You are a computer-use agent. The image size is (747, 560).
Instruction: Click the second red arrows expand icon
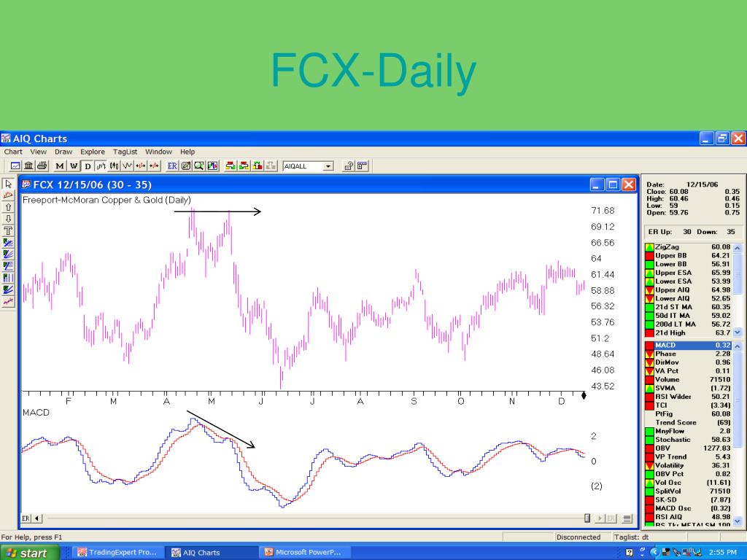[154, 166]
